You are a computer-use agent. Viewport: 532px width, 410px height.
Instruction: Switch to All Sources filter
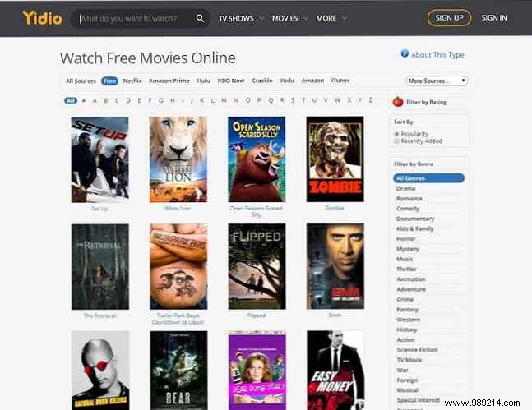pos(81,81)
